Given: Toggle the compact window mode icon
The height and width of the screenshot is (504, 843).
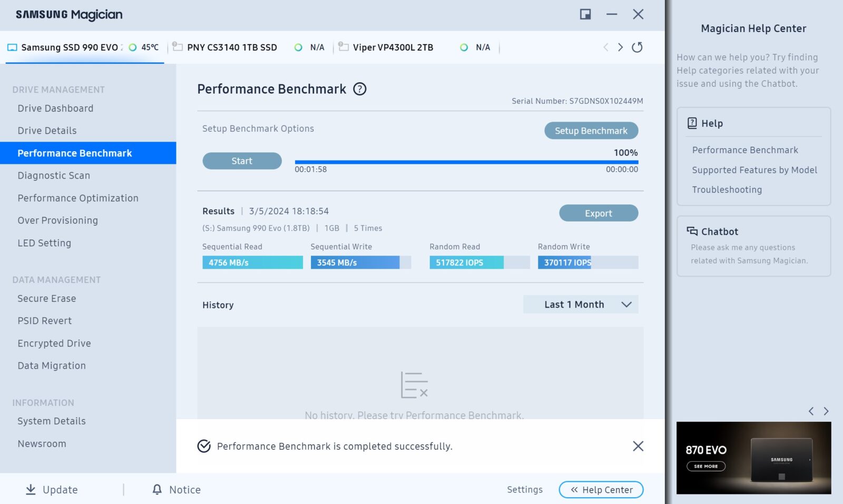Looking at the screenshot, I should [x=585, y=14].
